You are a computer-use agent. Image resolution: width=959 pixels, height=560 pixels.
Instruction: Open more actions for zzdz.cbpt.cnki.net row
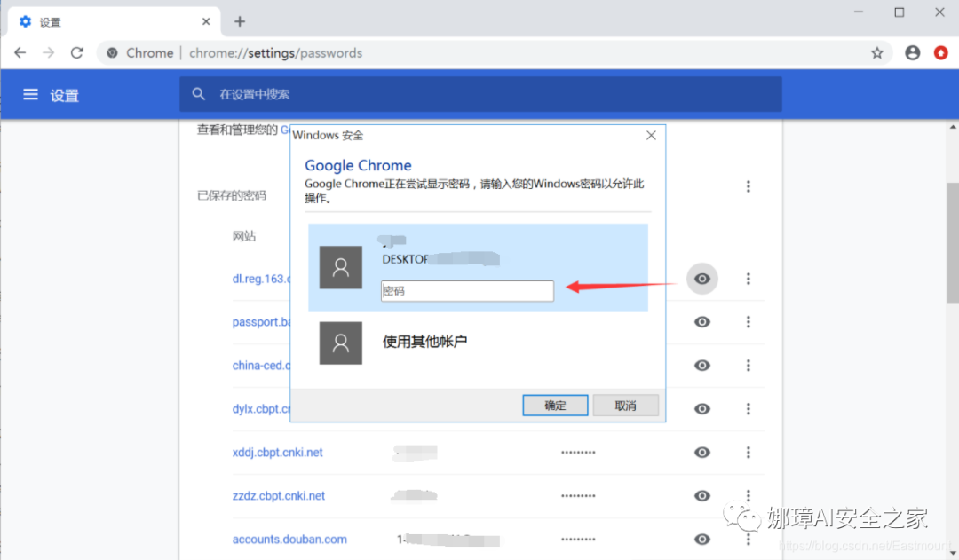click(x=748, y=496)
